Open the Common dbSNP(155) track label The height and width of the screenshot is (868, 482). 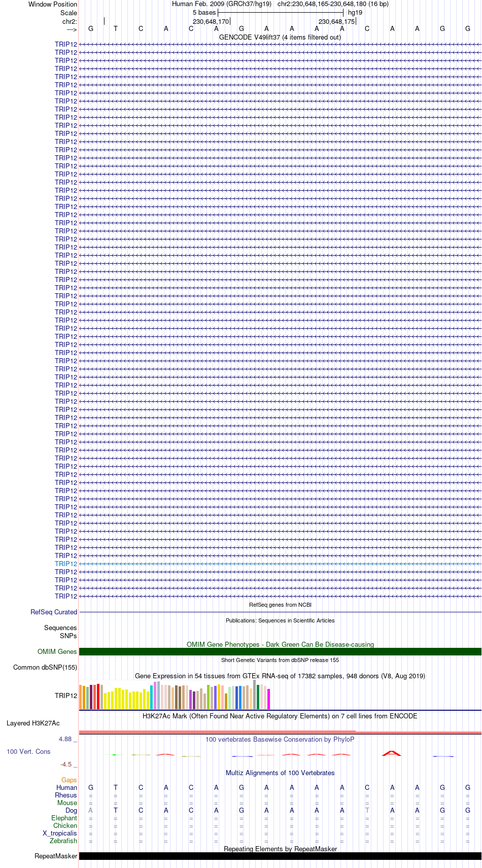pyautogui.click(x=45, y=667)
